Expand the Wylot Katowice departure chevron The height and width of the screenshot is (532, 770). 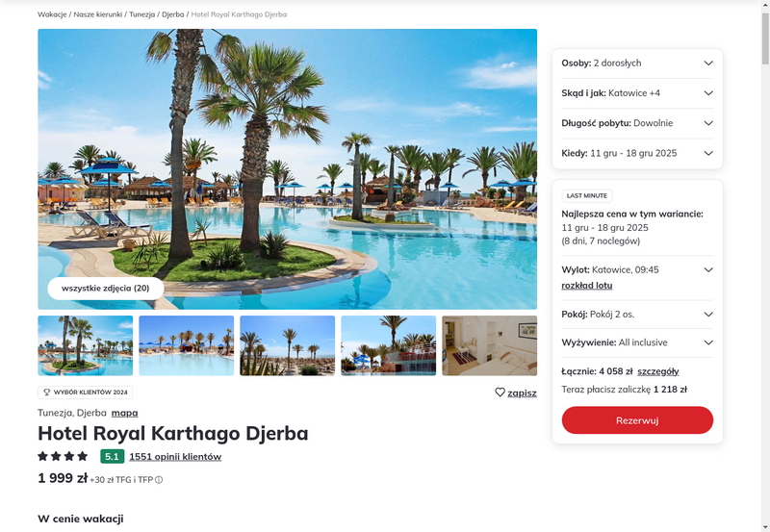click(708, 269)
